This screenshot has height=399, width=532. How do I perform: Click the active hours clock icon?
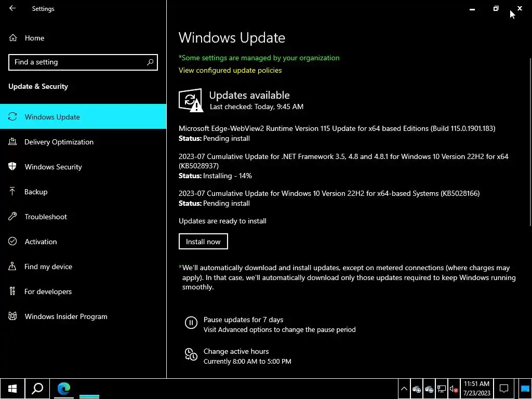pyautogui.click(x=191, y=354)
